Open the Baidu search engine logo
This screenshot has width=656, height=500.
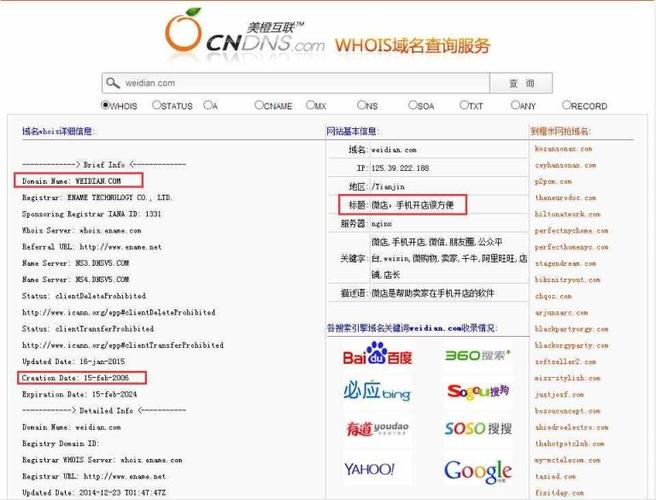pos(377,354)
